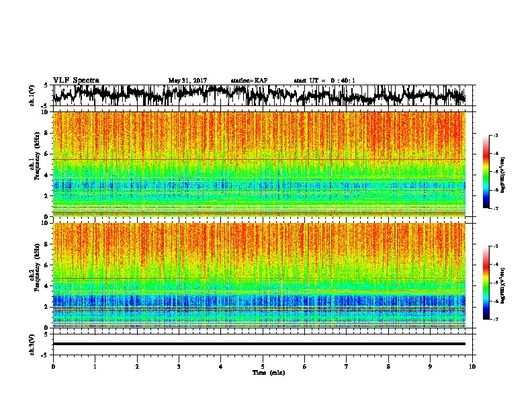Viewport: 532px width, 411px height.
Task: Click the ch.2 color scale bar
Action: [x=486, y=283]
